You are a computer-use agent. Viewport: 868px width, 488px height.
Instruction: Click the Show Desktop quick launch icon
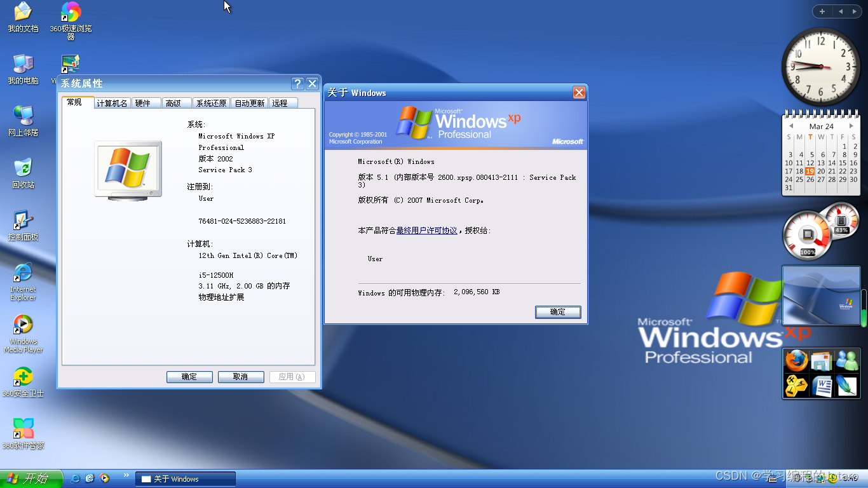pyautogui.click(x=90, y=478)
